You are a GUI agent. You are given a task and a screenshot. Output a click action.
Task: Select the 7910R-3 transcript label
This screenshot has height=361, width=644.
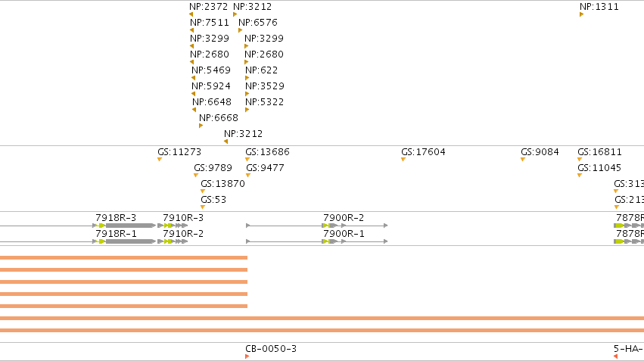click(183, 218)
